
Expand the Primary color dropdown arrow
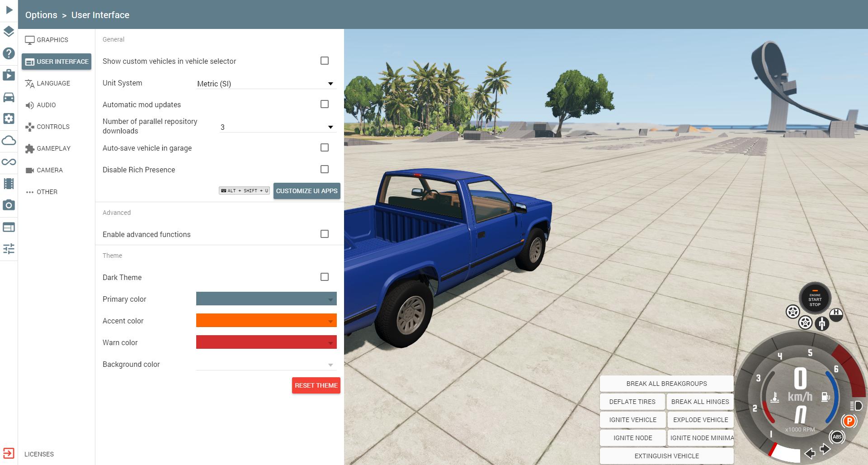pos(330,299)
